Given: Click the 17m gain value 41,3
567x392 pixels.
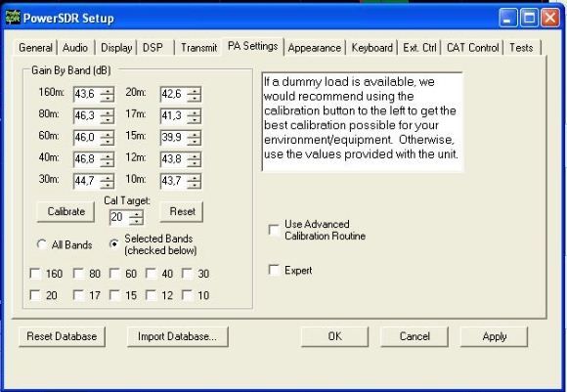Looking at the screenshot, I should coord(174,115).
